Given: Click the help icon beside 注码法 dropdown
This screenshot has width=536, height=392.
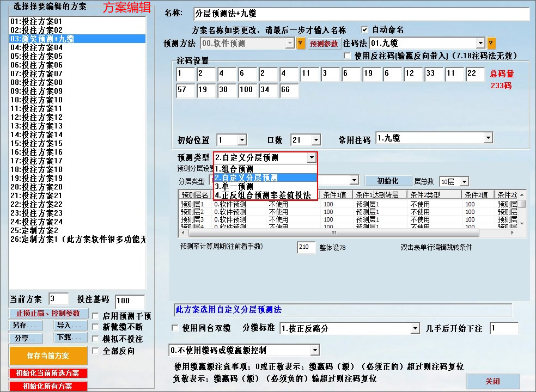Looking at the screenshot, I should coord(492,43).
